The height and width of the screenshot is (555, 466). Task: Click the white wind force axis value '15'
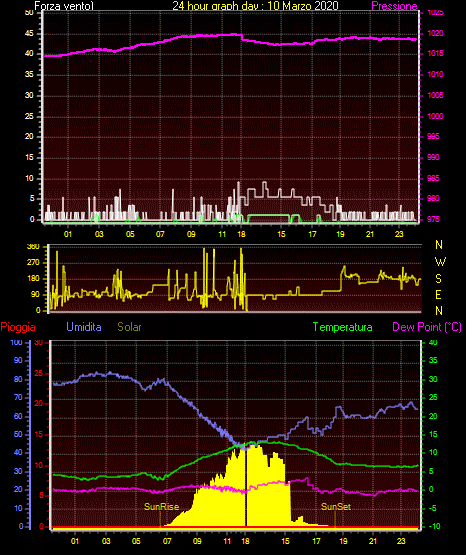(29, 157)
